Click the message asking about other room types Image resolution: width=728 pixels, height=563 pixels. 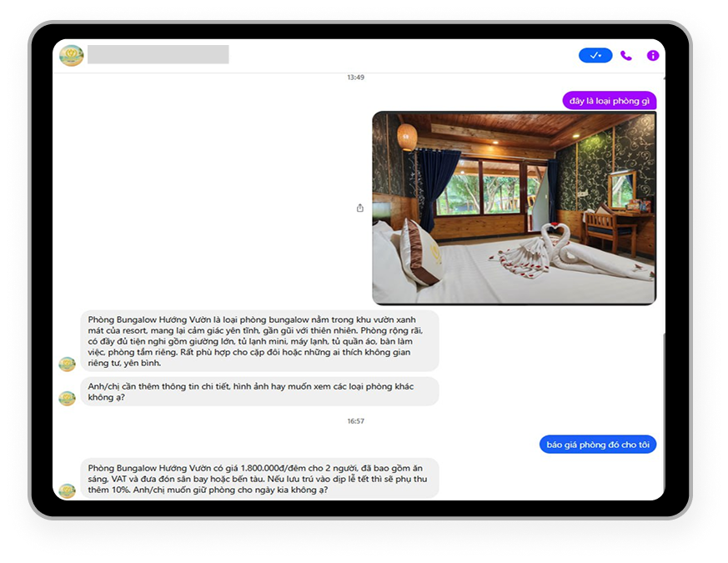click(x=259, y=391)
